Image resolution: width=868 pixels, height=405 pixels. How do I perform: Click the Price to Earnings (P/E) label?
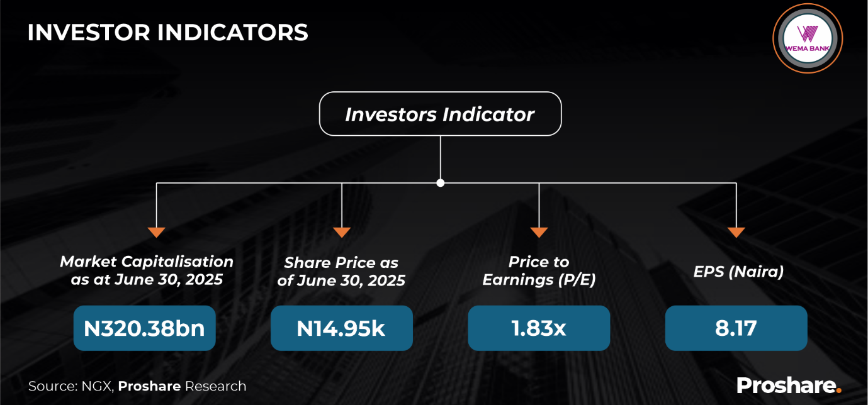pyautogui.click(x=539, y=271)
